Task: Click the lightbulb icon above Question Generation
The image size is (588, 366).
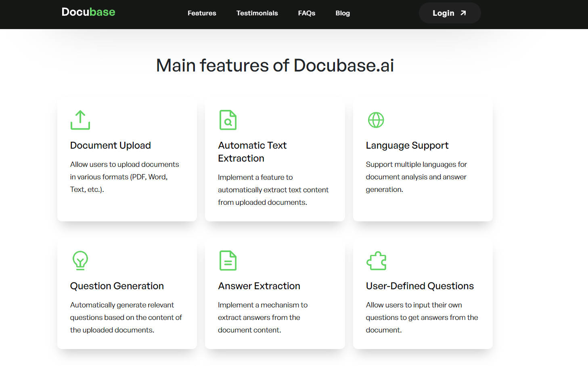Action: (80, 260)
